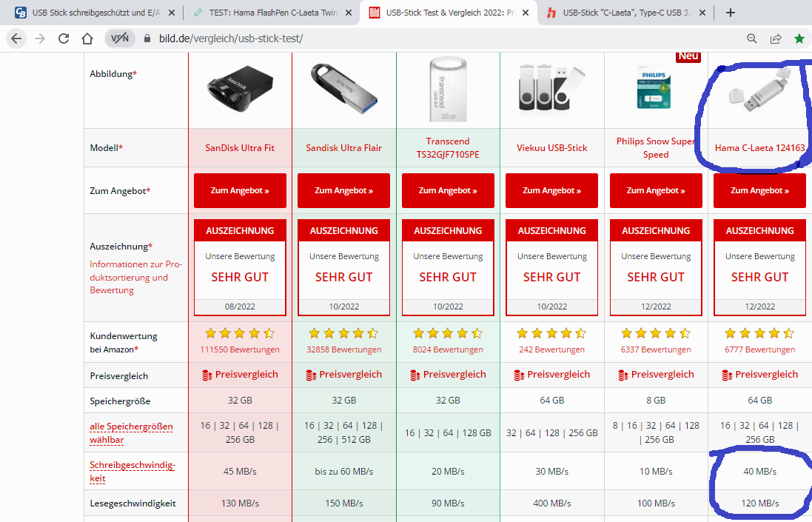Select the Lesegeschwindigkeit row label
The height and width of the screenshot is (522, 812).
tap(132, 503)
